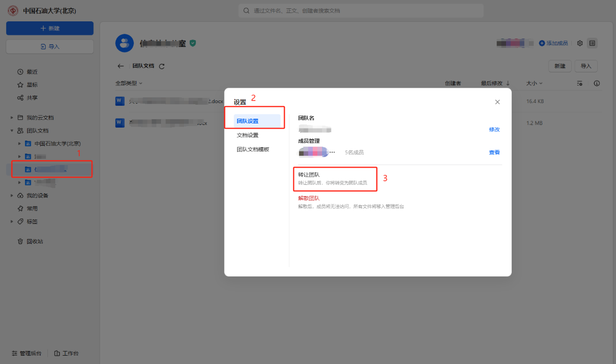Image resolution: width=616 pixels, height=364 pixels.
Task: Click the settings gear icon near 添加成员
Action: 580,43
